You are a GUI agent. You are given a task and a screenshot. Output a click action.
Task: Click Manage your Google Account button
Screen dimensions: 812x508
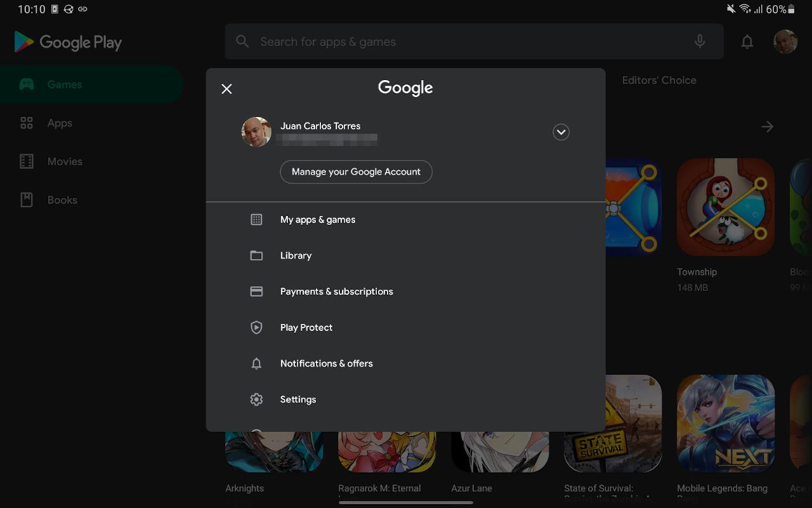(356, 172)
